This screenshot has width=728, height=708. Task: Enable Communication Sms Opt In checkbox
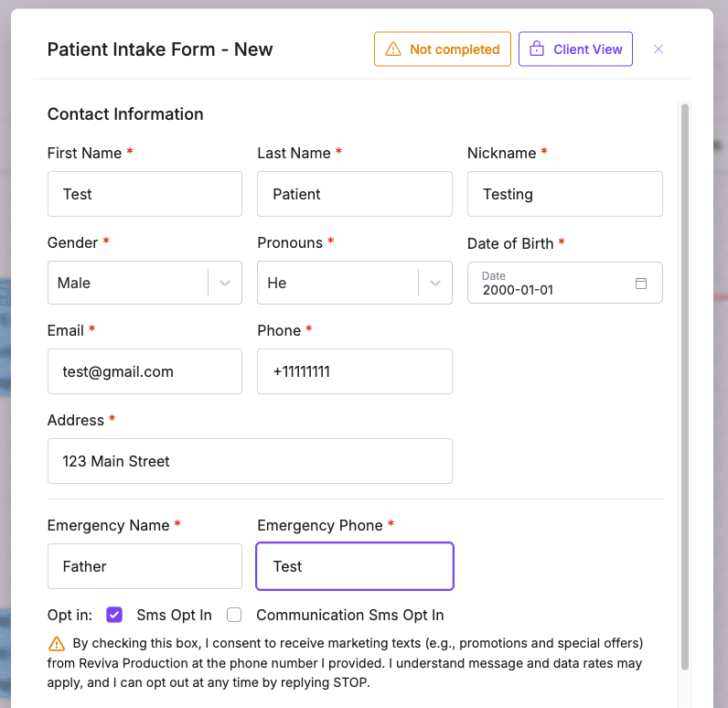(x=234, y=615)
